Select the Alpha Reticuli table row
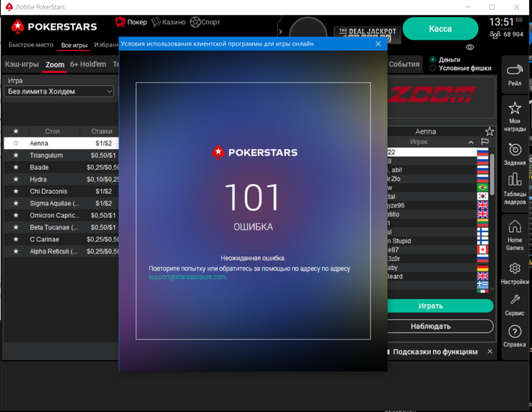This screenshot has width=532, height=412. pos(61,251)
